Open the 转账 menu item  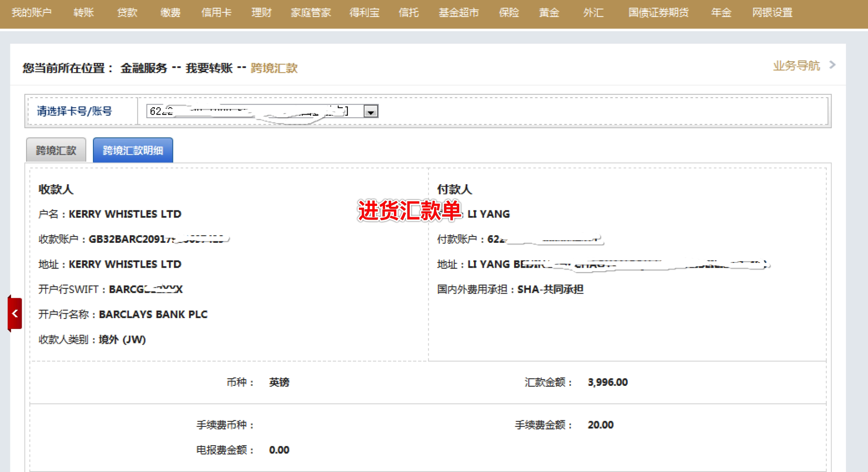(84, 13)
